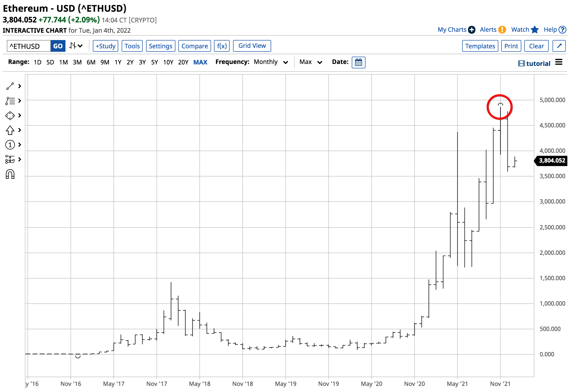Expand the polygon shape tool chevron
This screenshot has height=392, width=576.
click(x=20, y=116)
